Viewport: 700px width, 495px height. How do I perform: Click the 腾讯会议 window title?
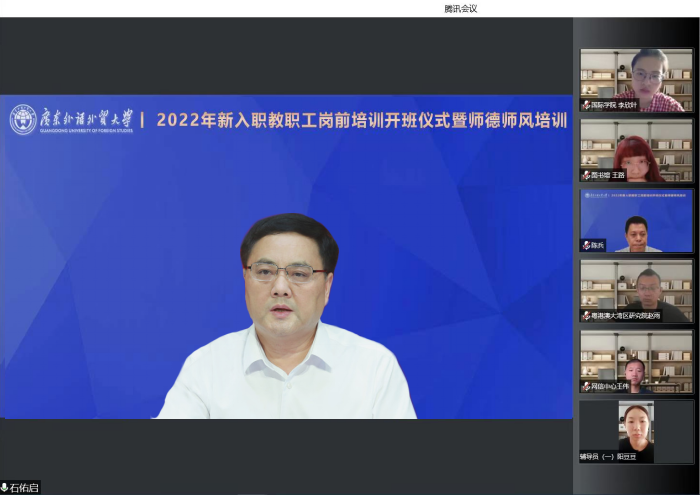coord(461,8)
